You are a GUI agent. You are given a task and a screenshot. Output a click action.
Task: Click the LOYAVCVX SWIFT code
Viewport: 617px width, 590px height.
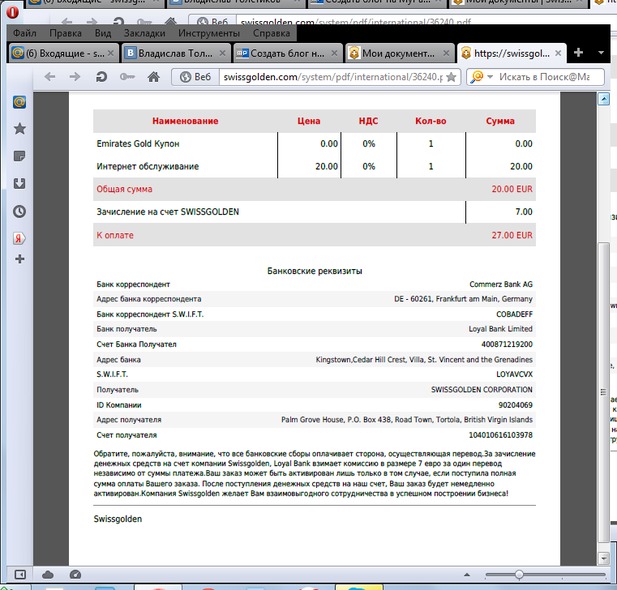[x=514, y=374]
